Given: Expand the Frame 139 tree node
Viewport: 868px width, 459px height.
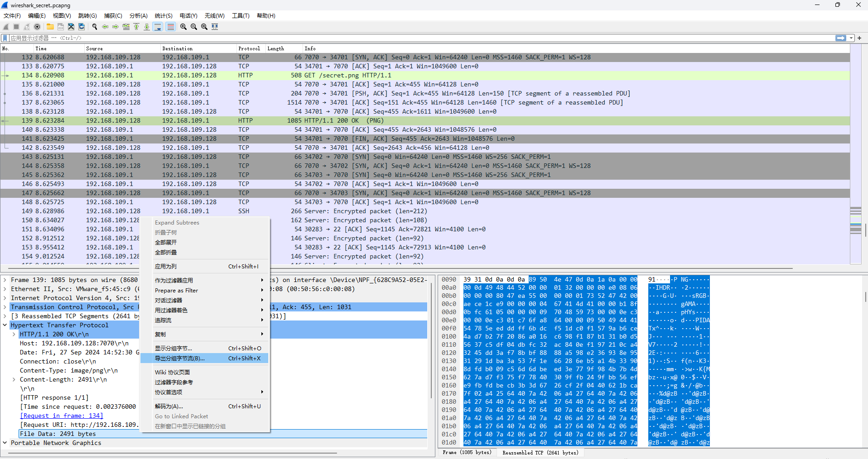Looking at the screenshot, I should click(5, 280).
